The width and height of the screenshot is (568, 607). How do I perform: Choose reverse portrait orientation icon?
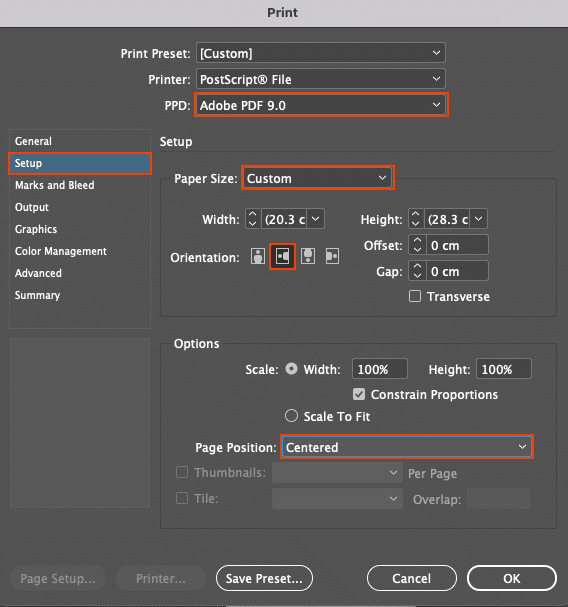pyautogui.click(x=308, y=256)
